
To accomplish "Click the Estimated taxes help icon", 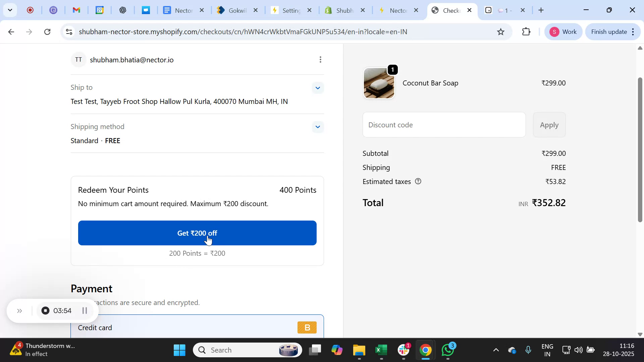I will pyautogui.click(x=418, y=181).
